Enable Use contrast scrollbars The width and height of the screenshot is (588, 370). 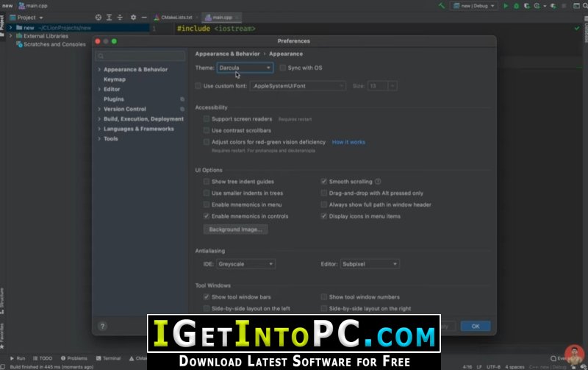(207, 131)
